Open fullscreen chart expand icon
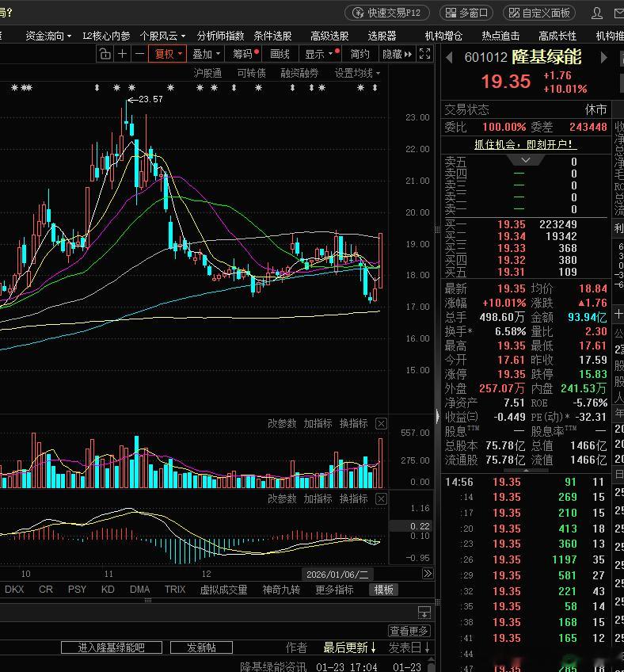Viewport: 624px width, 672px height. pos(425,54)
